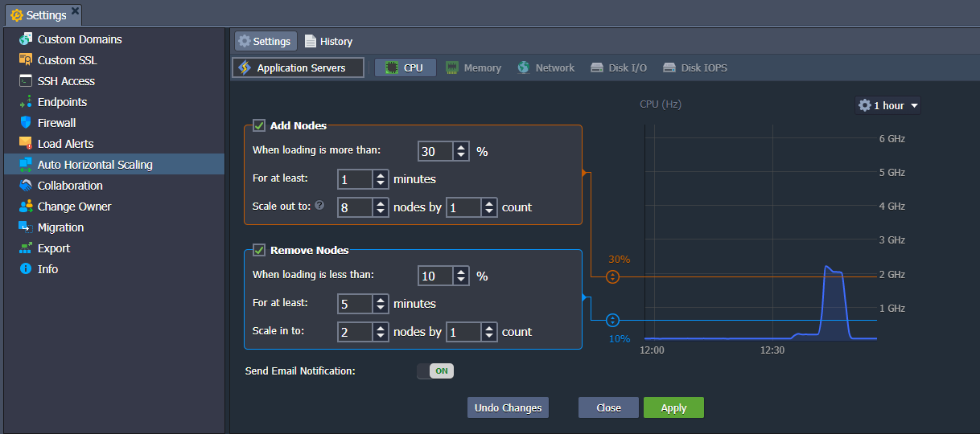This screenshot has height=434, width=980.
Task: Switch to the History tab
Action: click(x=328, y=42)
